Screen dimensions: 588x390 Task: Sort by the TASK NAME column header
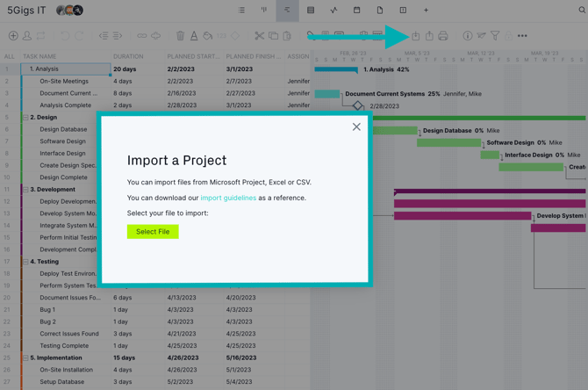pos(39,56)
